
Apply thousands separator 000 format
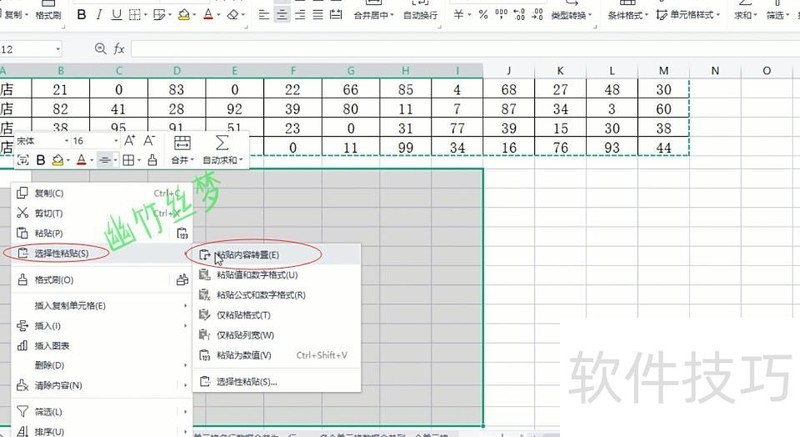click(502, 15)
